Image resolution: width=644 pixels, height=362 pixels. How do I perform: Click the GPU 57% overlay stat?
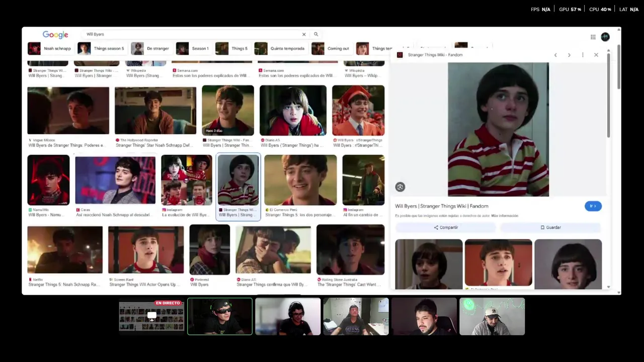(x=570, y=10)
